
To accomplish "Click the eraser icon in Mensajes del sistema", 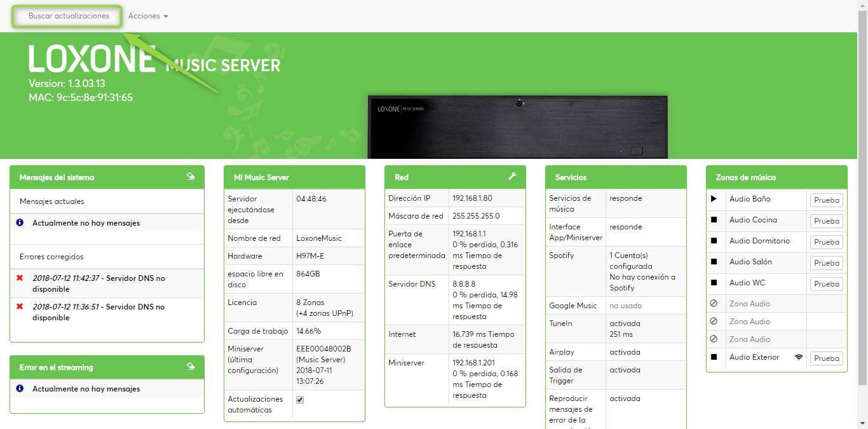I will (191, 177).
